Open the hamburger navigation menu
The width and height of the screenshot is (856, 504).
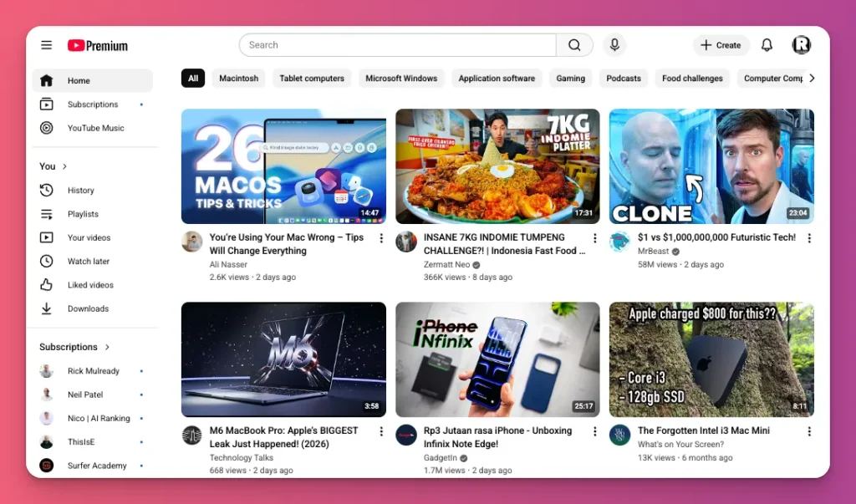coord(47,45)
